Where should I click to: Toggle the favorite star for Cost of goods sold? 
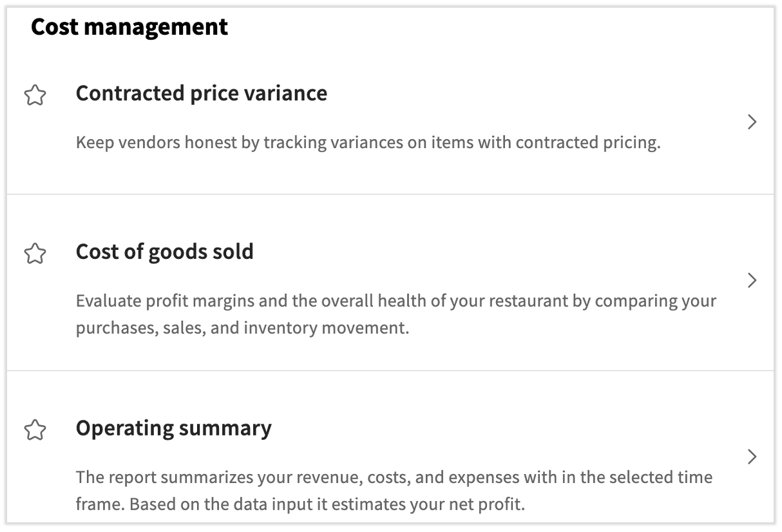(x=35, y=252)
